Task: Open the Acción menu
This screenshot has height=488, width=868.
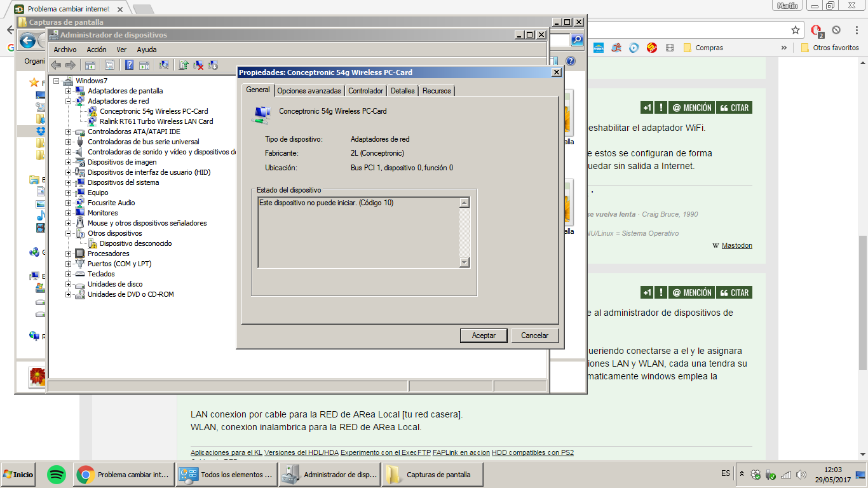Action: pos(97,50)
